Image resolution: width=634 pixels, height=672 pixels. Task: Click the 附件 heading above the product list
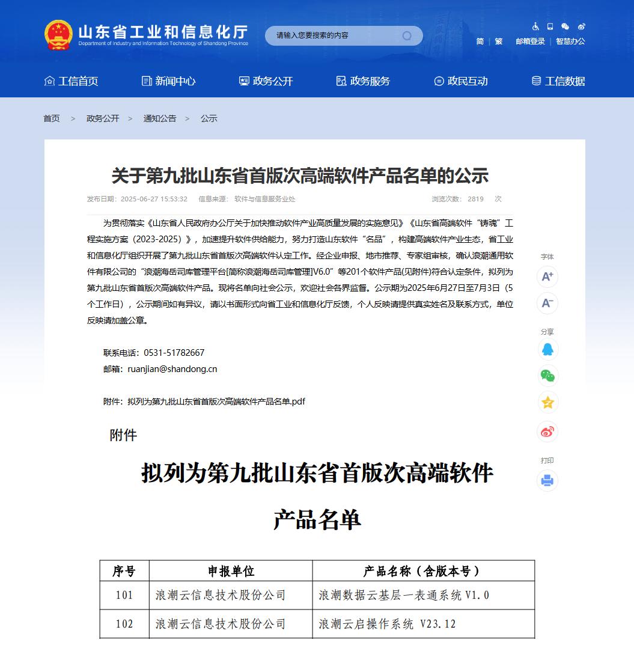coord(123,435)
